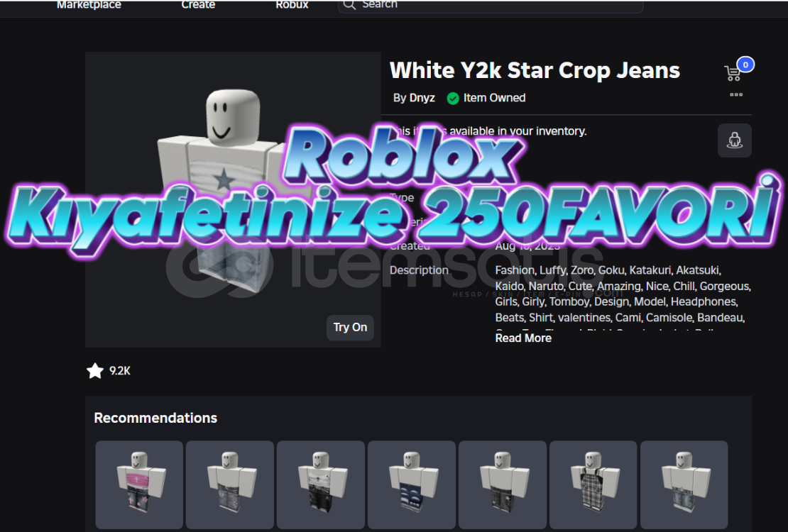Image resolution: width=788 pixels, height=532 pixels.
Task: Click the 9.2K favorites count
Action: [x=119, y=371]
